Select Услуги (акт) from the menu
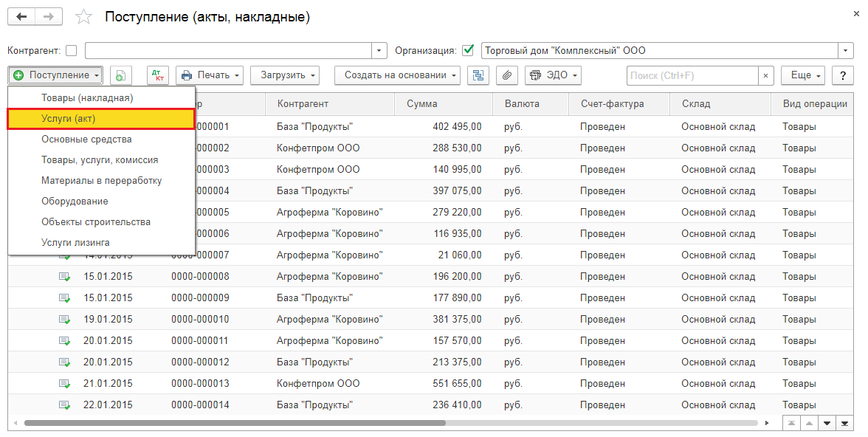This screenshot has height=437, width=868. click(x=101, y=119)
